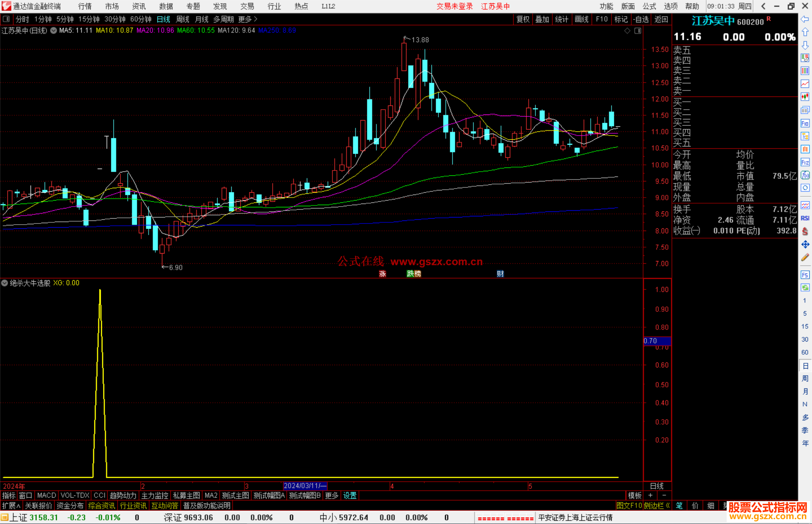The image size is (812, 524).
Task: Click the f(x) formula icon
Action: (805, 175)
